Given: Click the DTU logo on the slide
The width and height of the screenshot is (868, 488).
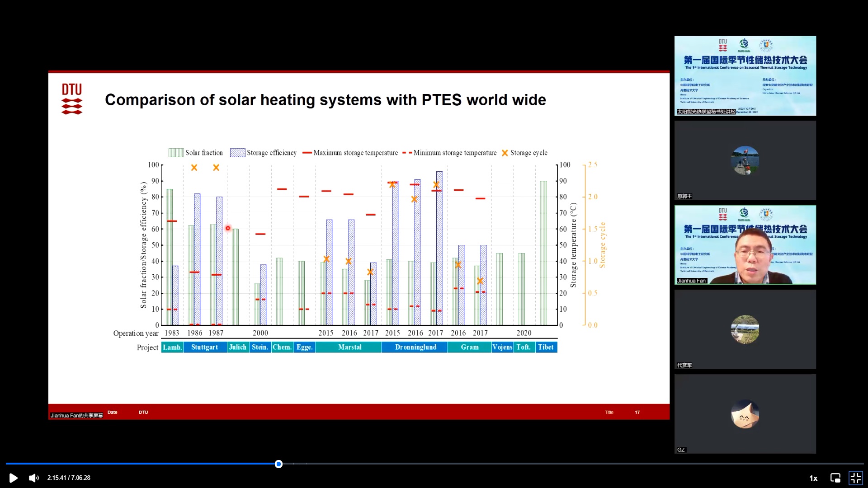Looking at the screenshot, I should (72, 99).
